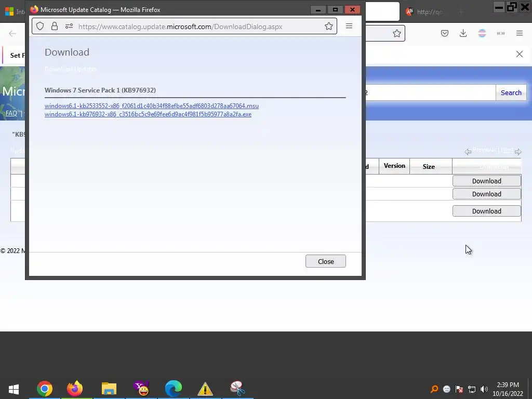Click the bookmark star in main window address bar
The width and height of the screenshot is (532, 399).
click(396, 33)
